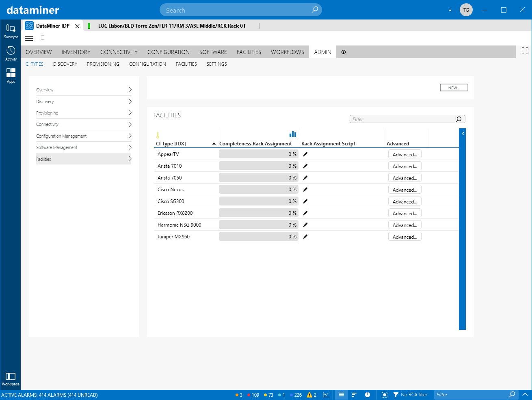Edit rack assignment script for Cisco SG300

305,201
